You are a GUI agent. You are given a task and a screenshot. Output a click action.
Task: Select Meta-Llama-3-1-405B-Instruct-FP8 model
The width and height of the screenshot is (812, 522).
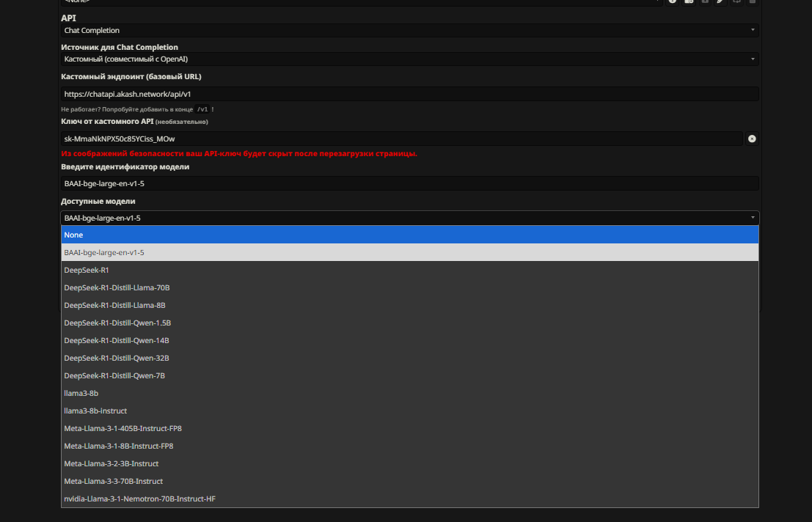coord(409,428)
